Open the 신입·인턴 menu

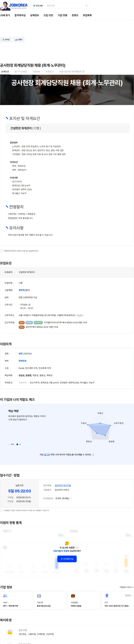(x=48, y=15)
